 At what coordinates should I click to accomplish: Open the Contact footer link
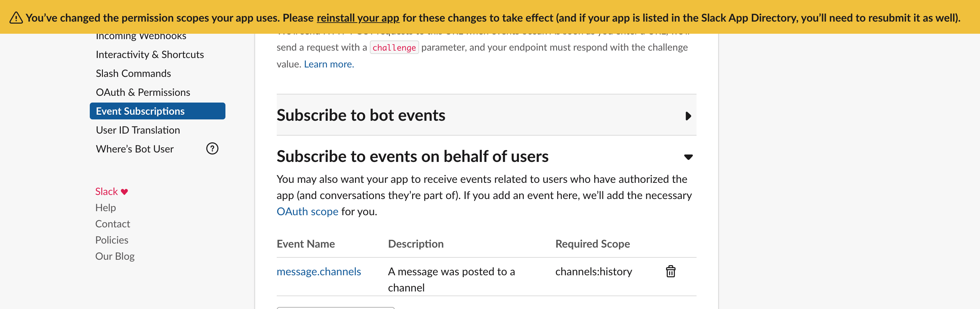coord(112,224)
